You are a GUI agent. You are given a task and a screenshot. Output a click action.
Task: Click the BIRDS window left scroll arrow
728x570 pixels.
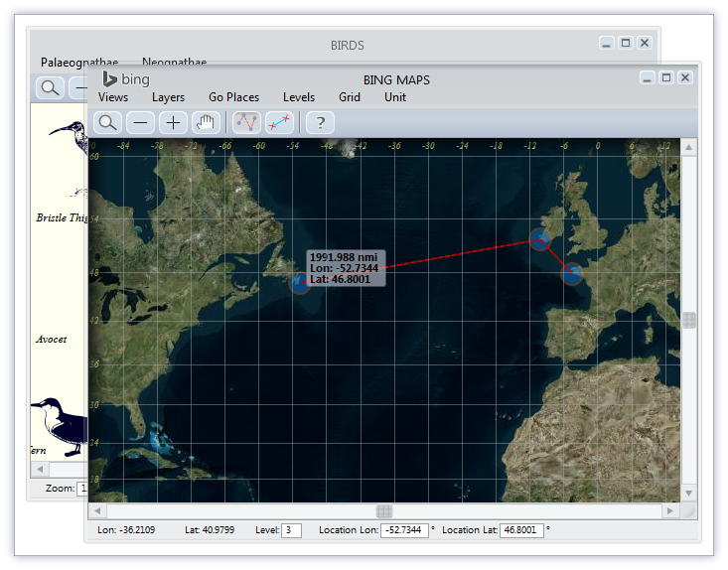40,469
